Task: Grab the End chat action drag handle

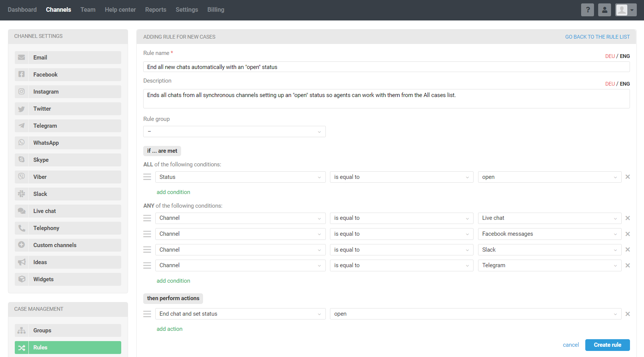Action: point(147,314)
